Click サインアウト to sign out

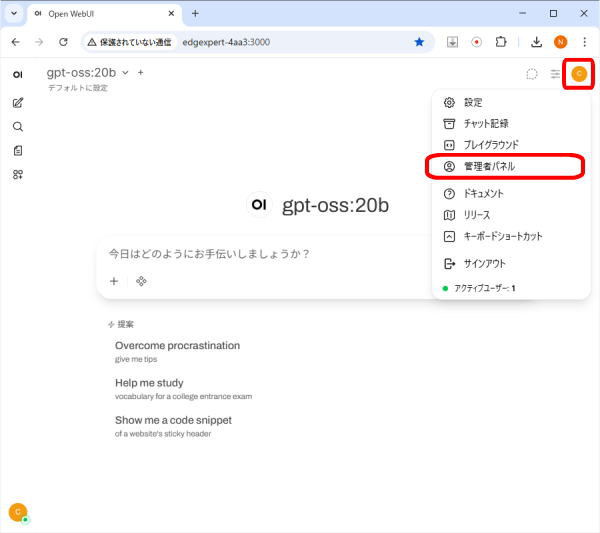pyautogui.click(x=484, y=264)
